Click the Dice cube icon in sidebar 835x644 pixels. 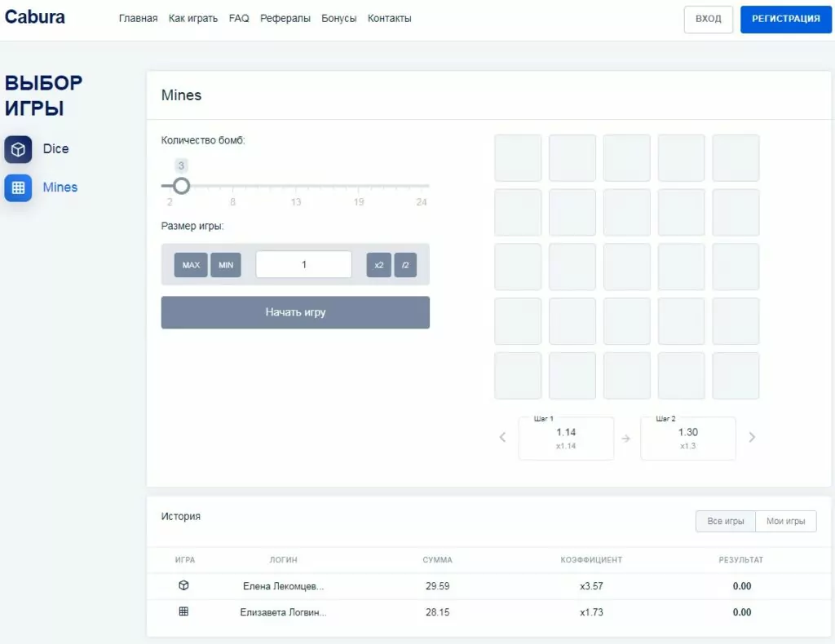tap(18, 149)
